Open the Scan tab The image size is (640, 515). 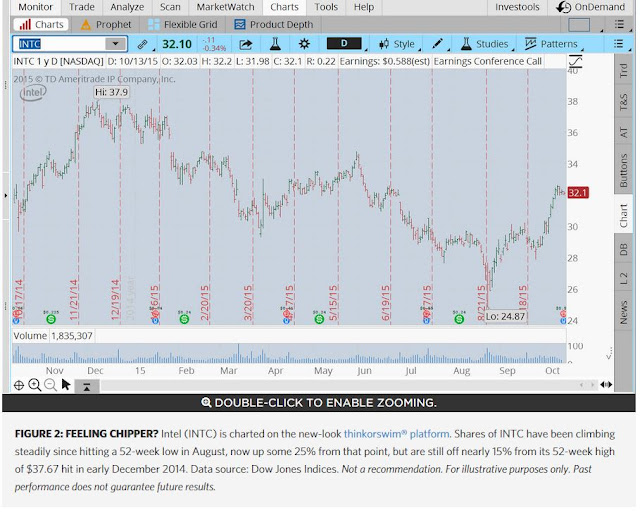tap(170, 7)
